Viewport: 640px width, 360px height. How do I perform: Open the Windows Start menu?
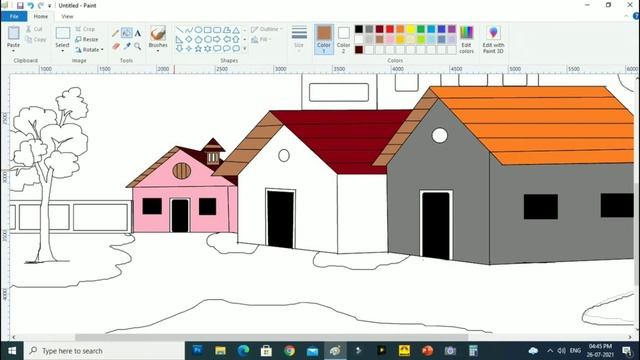[x=12, y=351]
